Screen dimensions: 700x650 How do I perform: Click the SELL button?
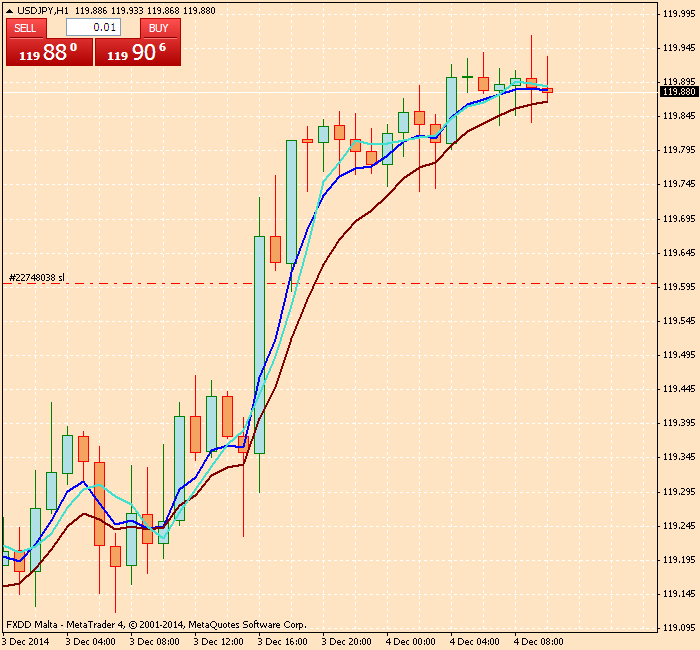(x=25, y=28)
